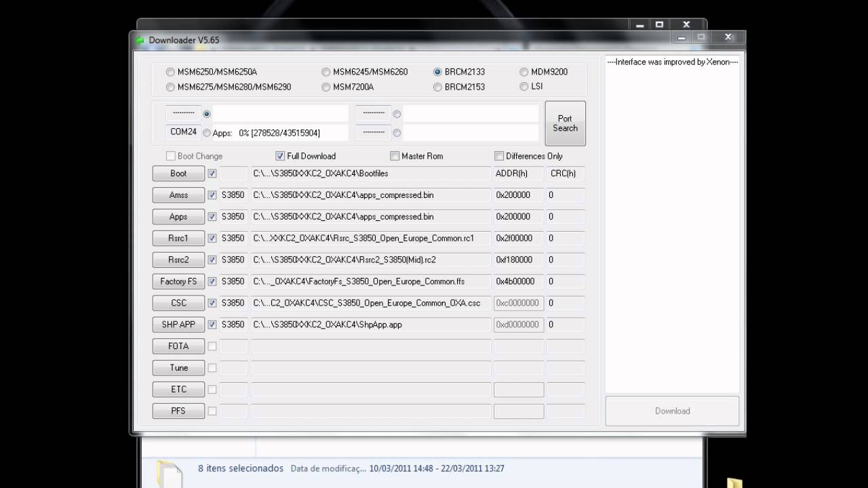Click the Amss file button
The width and height of the screenshot is (868, 488).
[x=178, y=195]
